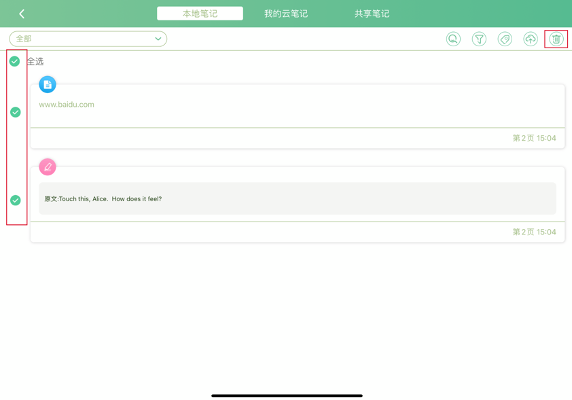Click the dropdown chevron arrow
Viewport: 572px width, 400px height.
[158, 39]
